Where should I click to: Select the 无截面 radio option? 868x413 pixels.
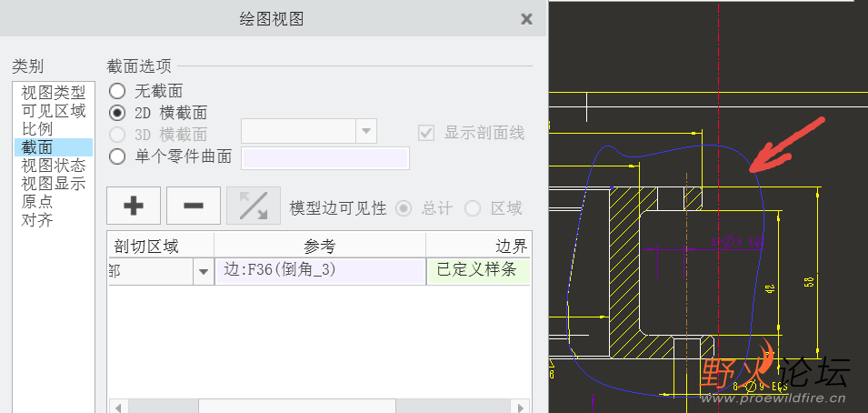pos(117,91)
